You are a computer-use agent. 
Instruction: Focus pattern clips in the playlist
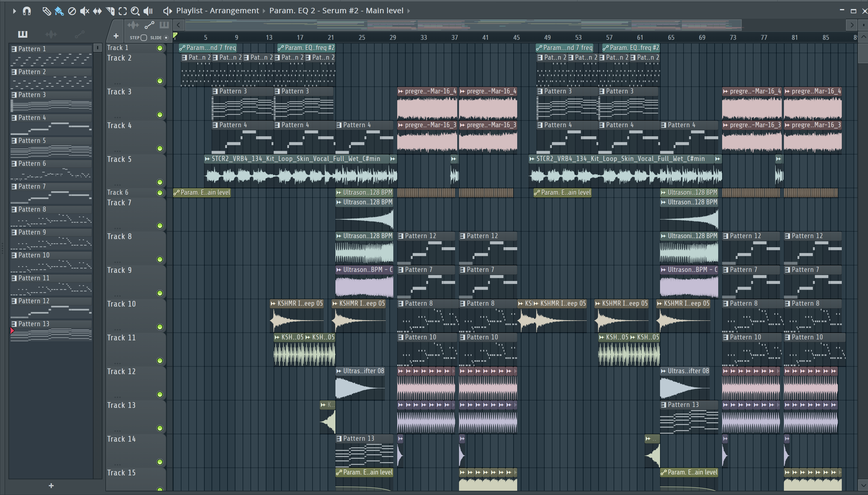pos(164,25)
